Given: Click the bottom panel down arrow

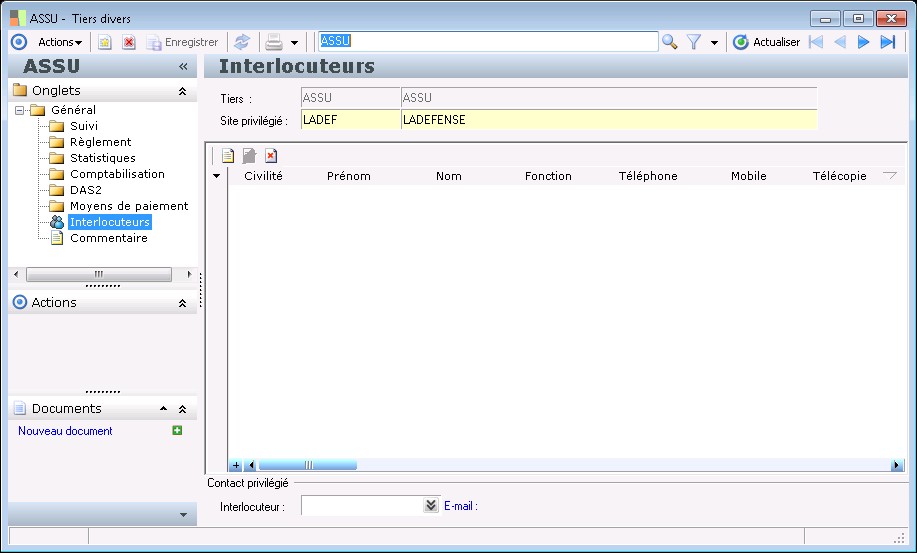Looking at the screenshot, I should (x=184, y=515).
